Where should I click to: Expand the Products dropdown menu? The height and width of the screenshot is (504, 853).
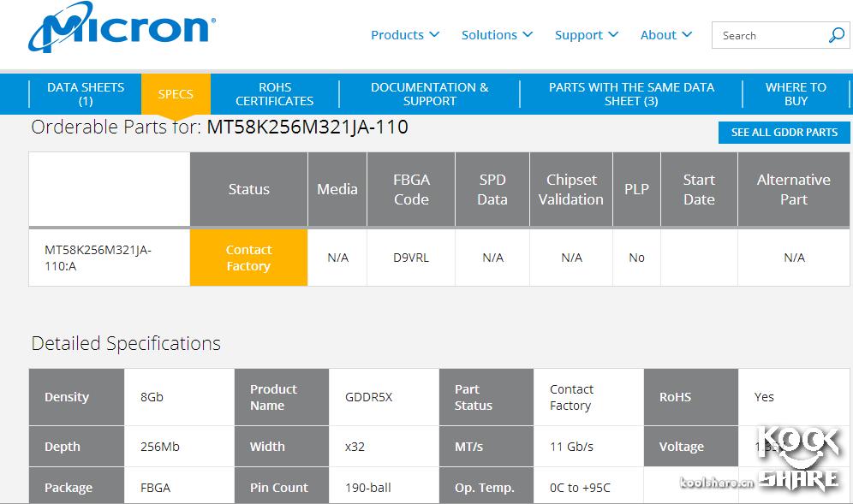coord(405,35)
